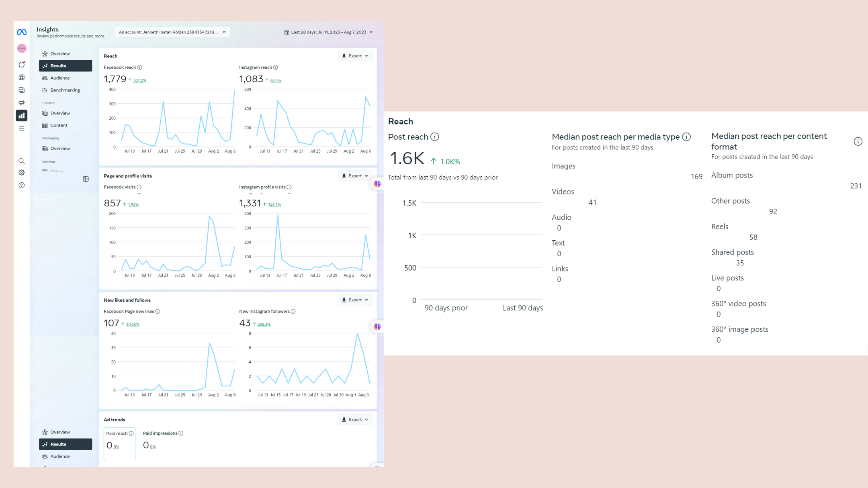This screenshot has height=488, width=868.
Task: Open the Reach section Export dropdown
Action: tap(355, 56)
